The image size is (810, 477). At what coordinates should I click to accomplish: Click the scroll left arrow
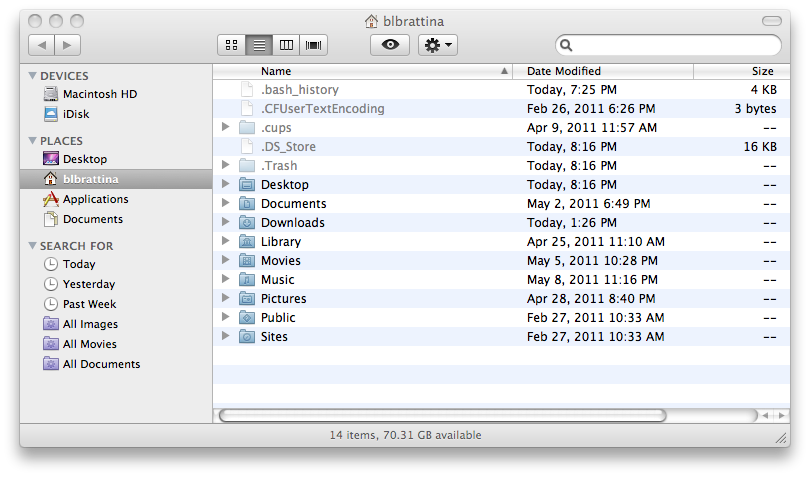(x=766, y=416)
